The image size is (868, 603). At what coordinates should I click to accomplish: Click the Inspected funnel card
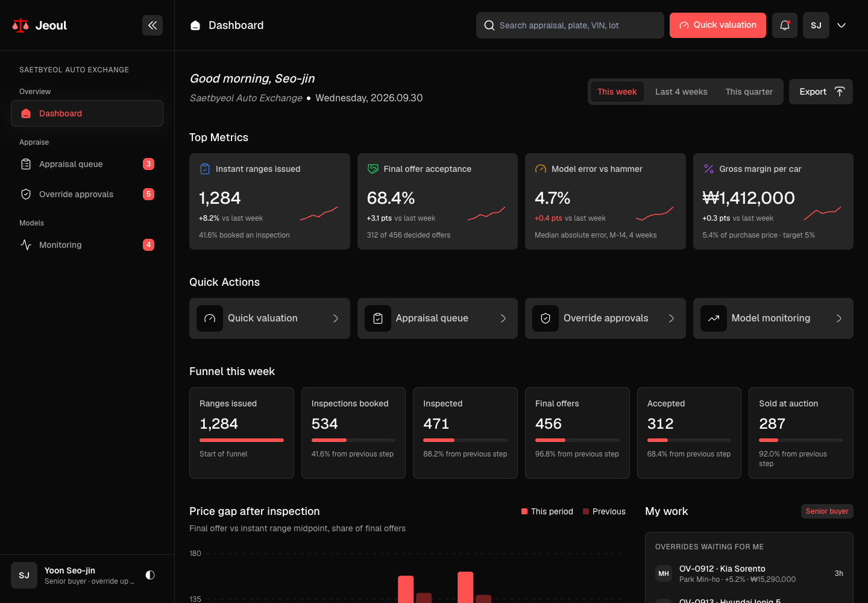(465, 433)
